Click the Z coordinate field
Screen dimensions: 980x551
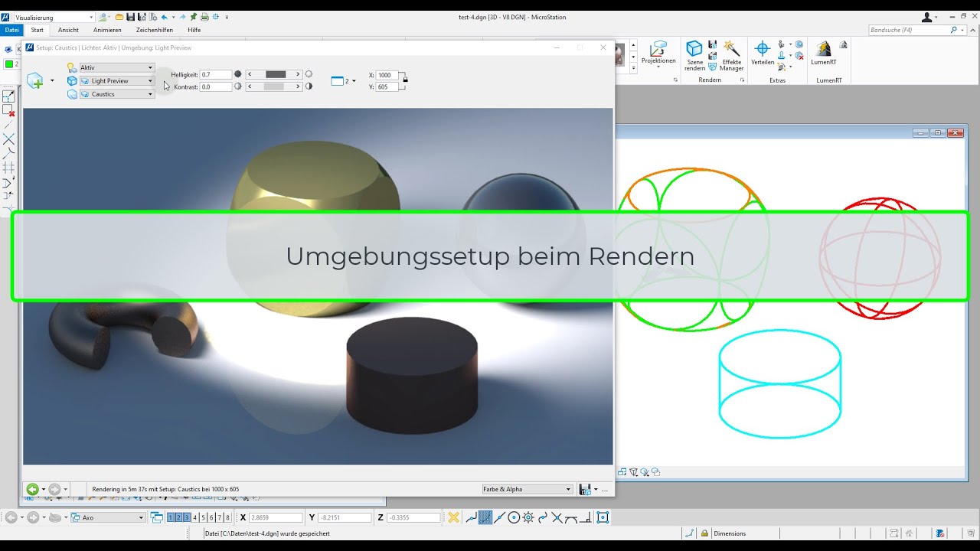[413, 518]
